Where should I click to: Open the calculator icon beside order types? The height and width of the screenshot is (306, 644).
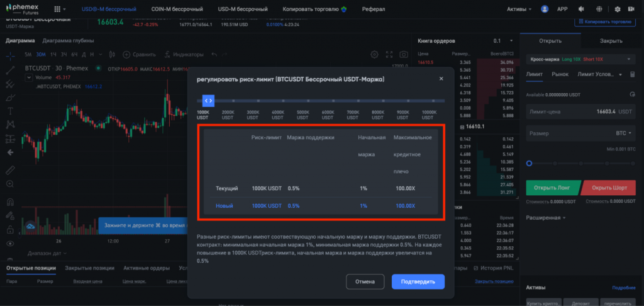click(631, 74)
